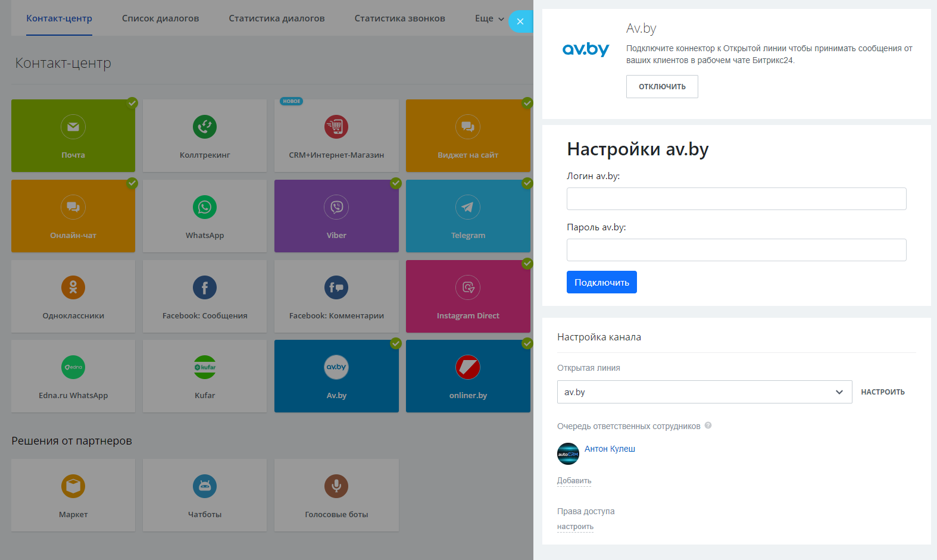This screenshot has height=560, width=937.
Task: Click the Настройка канала section title
Action: [x=599, y=337]
